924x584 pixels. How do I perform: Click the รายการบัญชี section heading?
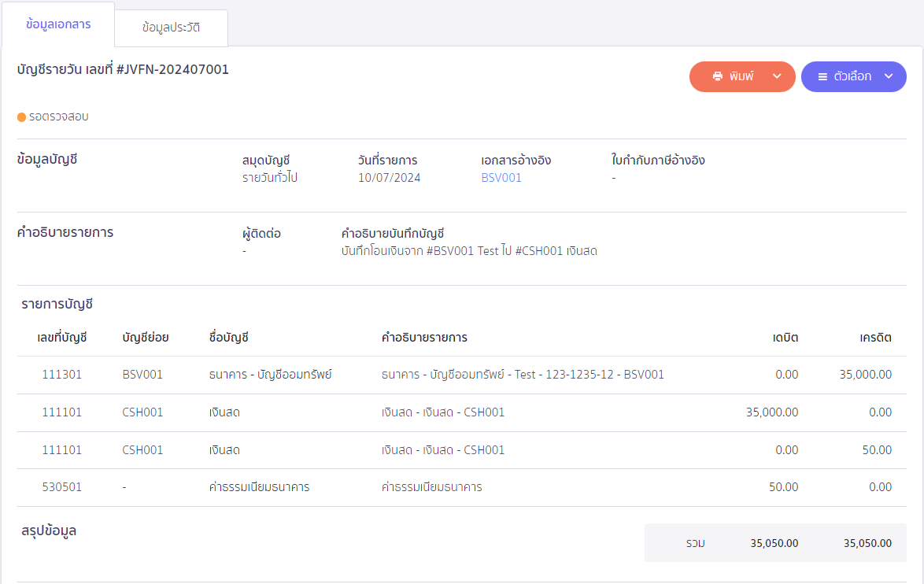coord(57,305)
